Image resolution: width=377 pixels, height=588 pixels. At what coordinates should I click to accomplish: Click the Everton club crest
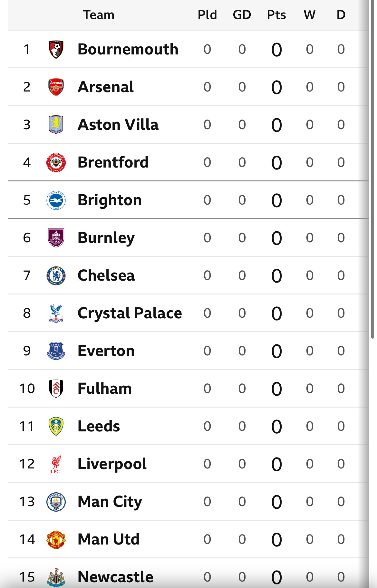pyautogui.click(x=56, y=351)
